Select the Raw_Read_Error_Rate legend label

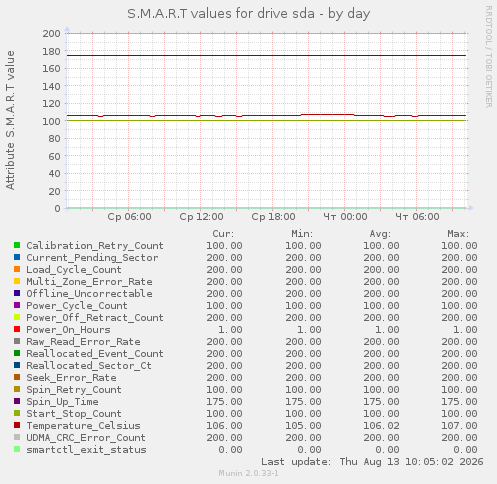pyautogui.click(x=83, y=342)
